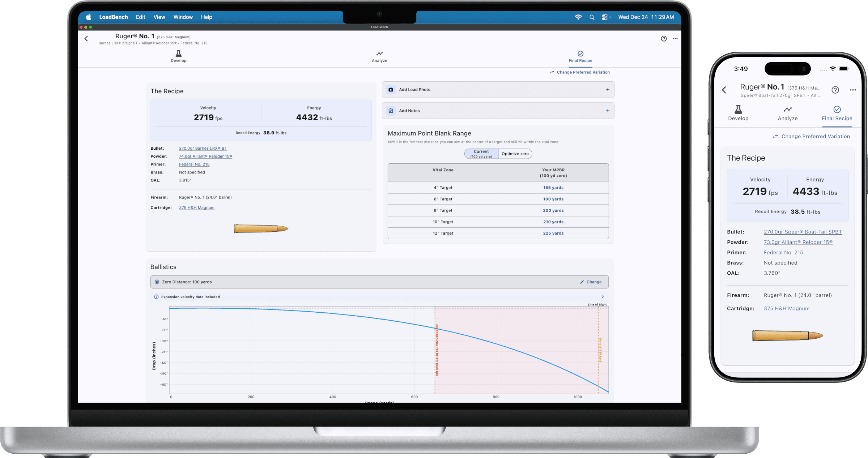Open Control Center from the menu bar
The image size is (868, 458).
click(605, 17)
